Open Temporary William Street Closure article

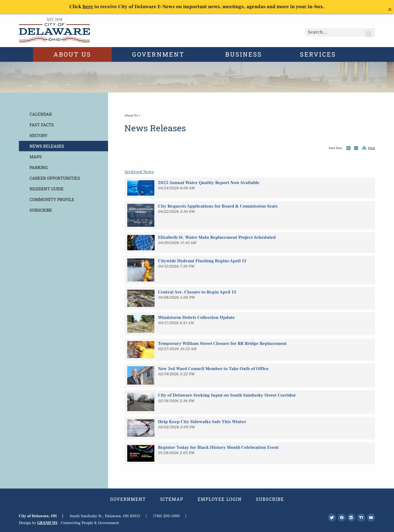click(x=222, y=343)
